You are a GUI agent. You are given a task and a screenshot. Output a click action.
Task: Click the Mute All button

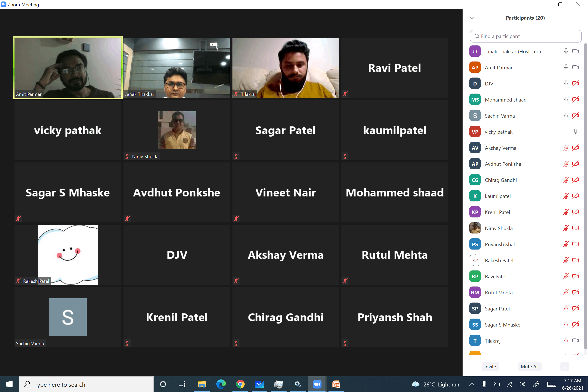pos(530,367)
